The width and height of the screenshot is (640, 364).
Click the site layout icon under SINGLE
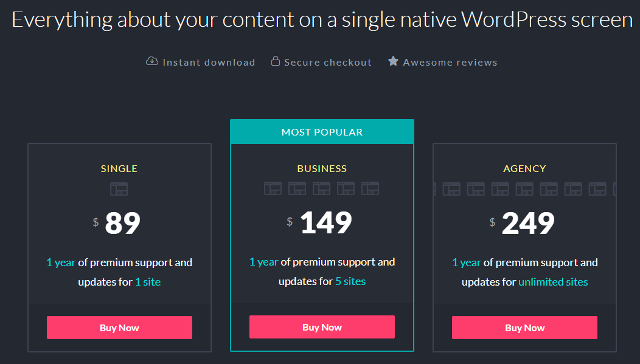point(119,189)
